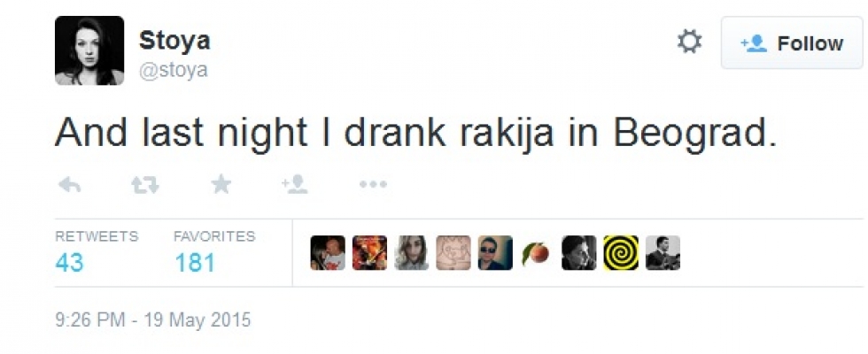Open the first avatar in the favoriters row
Screen dimensions: 868x354
point(328,253)
